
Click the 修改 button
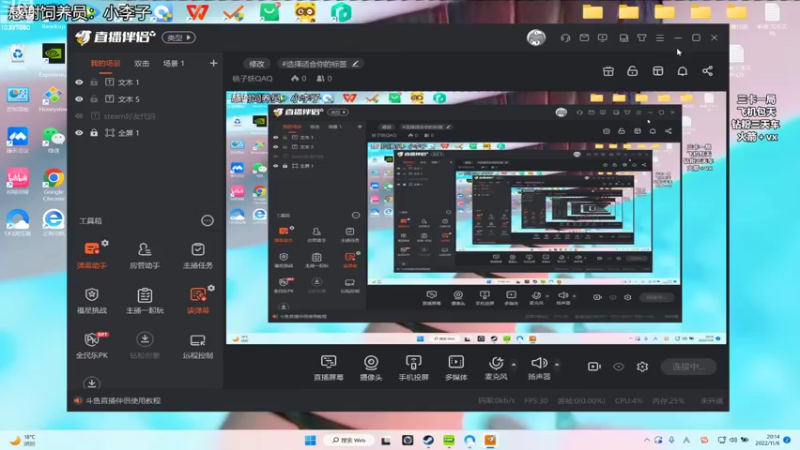tap(257, 64)
